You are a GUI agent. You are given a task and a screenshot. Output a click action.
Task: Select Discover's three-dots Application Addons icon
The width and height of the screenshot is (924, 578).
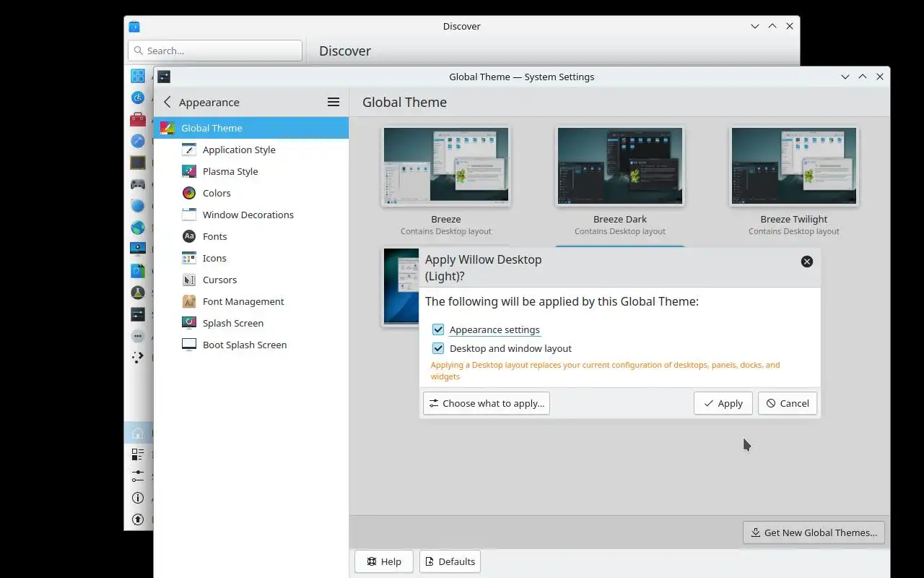tap(138, 336)
